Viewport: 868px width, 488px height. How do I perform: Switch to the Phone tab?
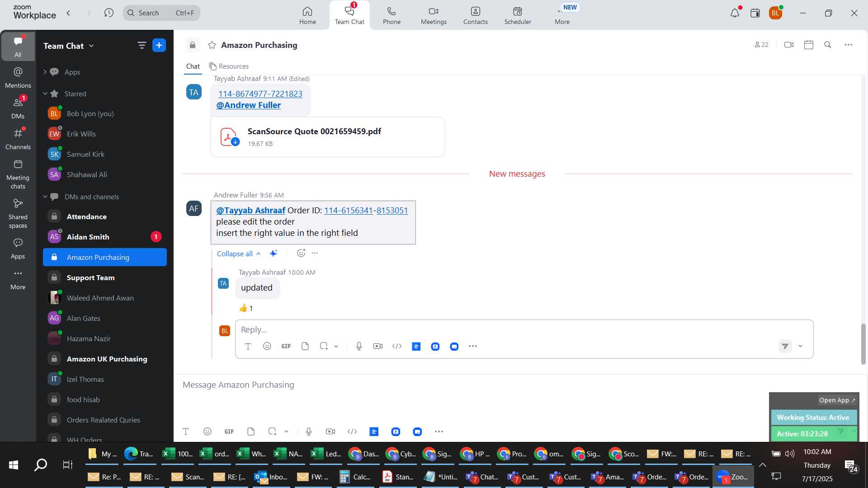(392, 15)
